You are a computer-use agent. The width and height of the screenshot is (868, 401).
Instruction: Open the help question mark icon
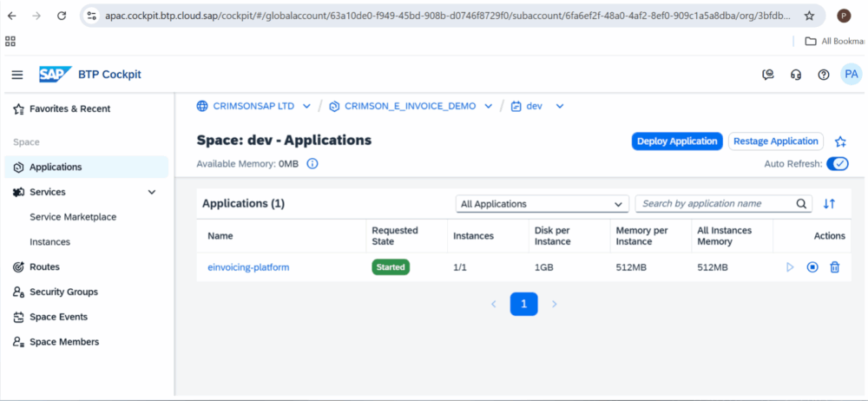[824, 75]
